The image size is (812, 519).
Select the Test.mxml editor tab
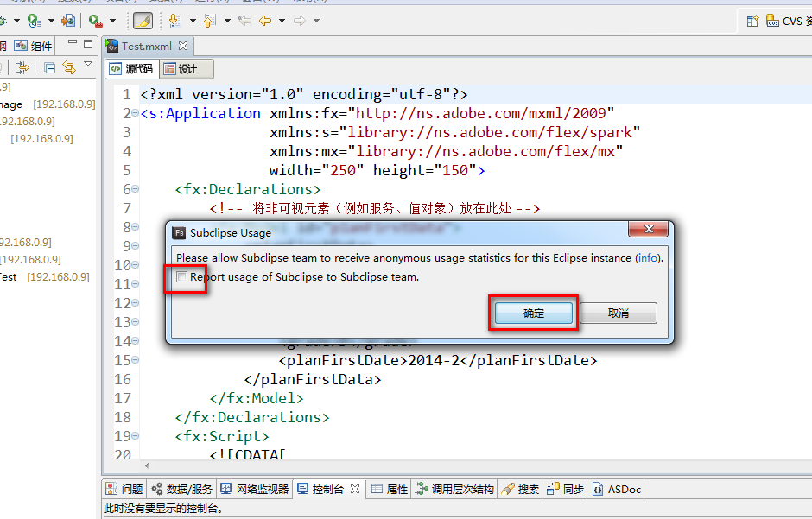[147, 46]
